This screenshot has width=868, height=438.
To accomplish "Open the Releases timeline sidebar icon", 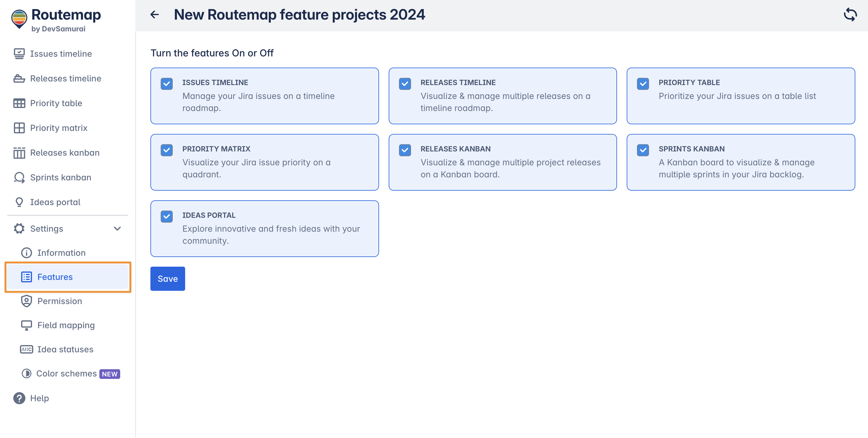I will [19, 78].
